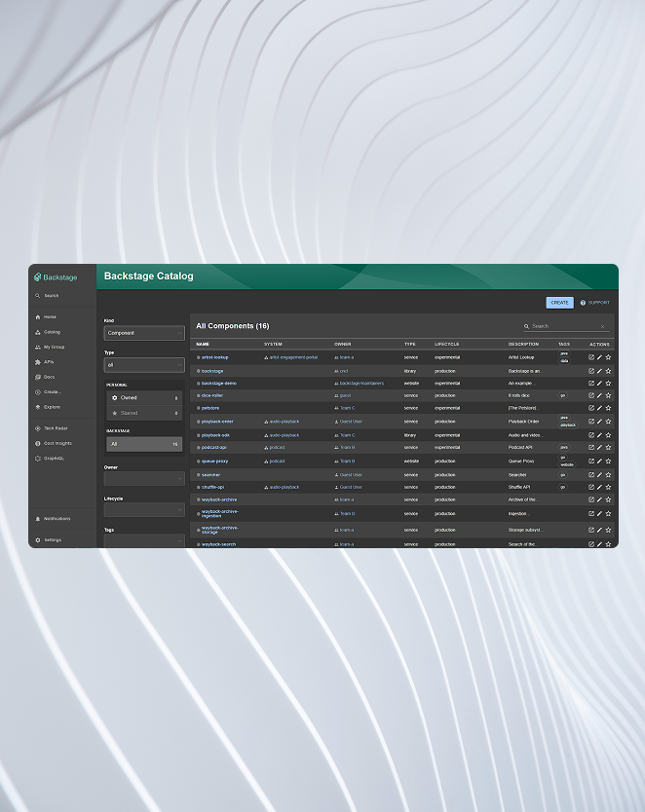
Task: Open APIs in the sidebar
Action: coord(45,362)
